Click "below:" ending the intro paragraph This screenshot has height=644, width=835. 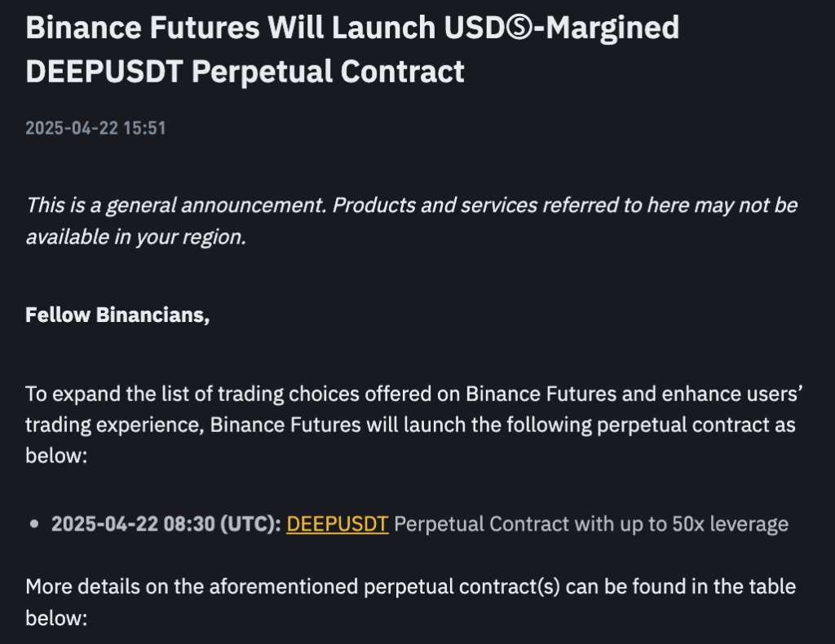[x=56, y=457]
